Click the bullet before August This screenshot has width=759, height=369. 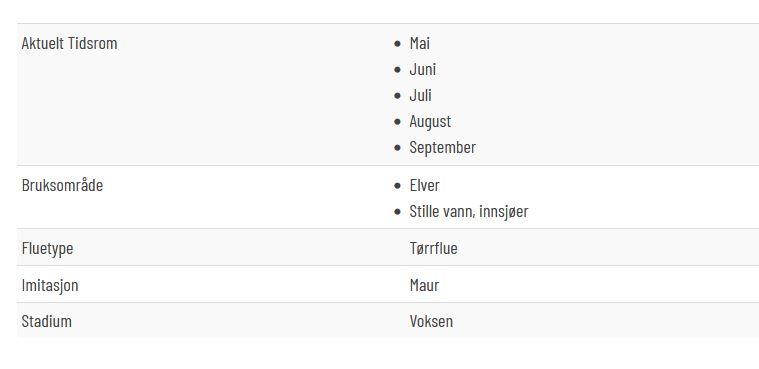tap(398, 122)
